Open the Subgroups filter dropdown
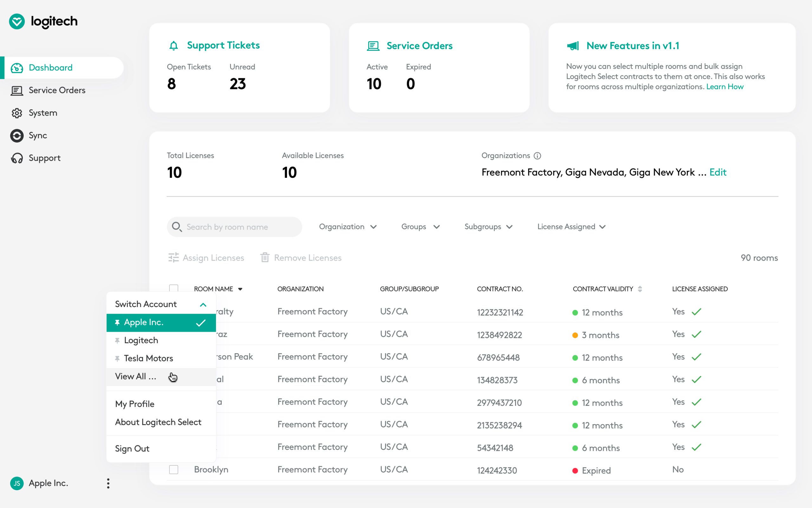812x508 pixels. tap(488, 227)
